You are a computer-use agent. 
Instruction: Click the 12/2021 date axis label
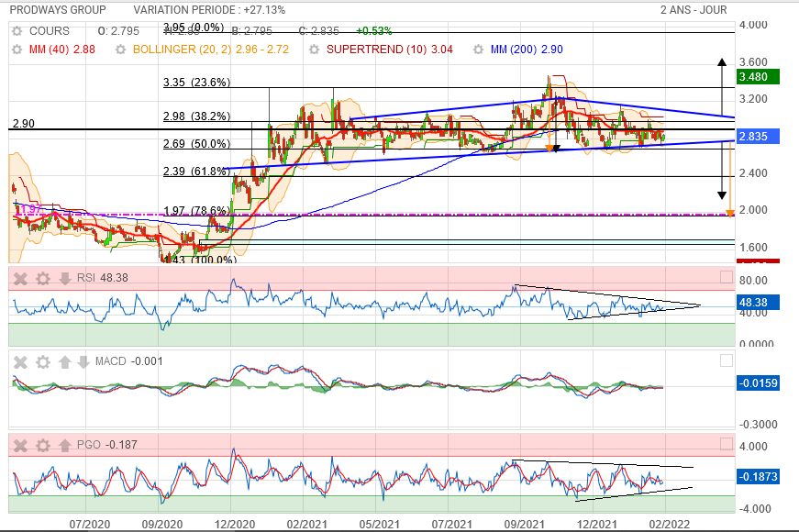coord(596,524)
